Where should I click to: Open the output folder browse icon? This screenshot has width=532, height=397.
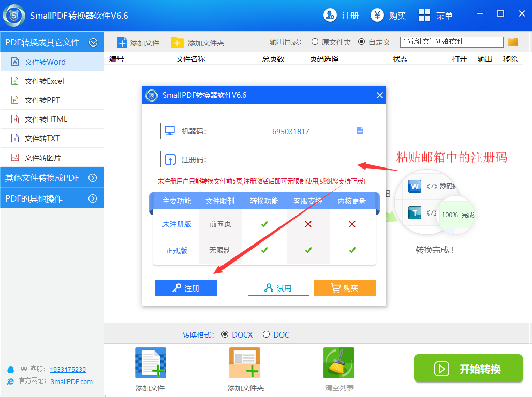[512, 42]
